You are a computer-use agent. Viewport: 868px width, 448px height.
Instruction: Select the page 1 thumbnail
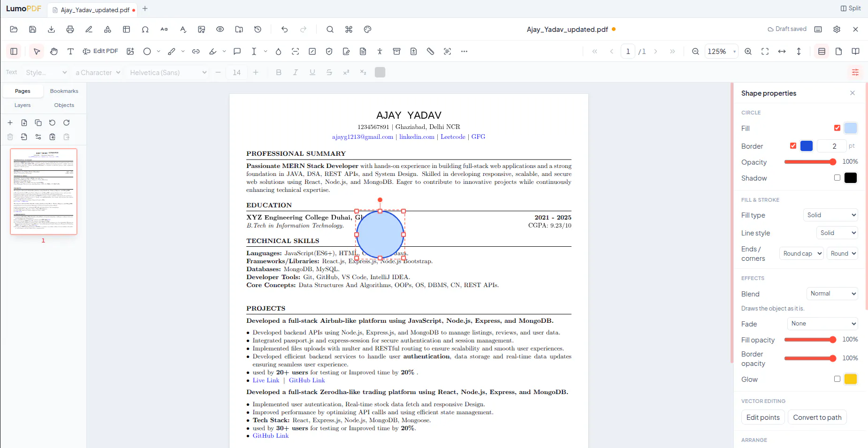coord(44,191)
